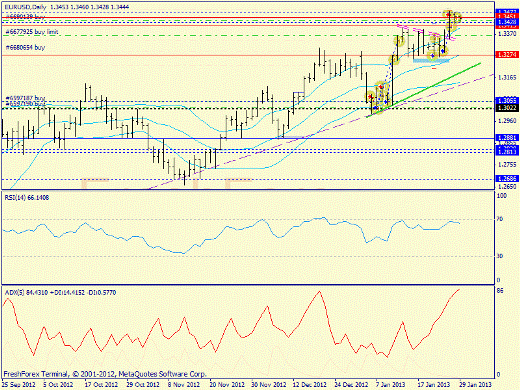Click the 20 Nov 2012 date label

[227, 384]
